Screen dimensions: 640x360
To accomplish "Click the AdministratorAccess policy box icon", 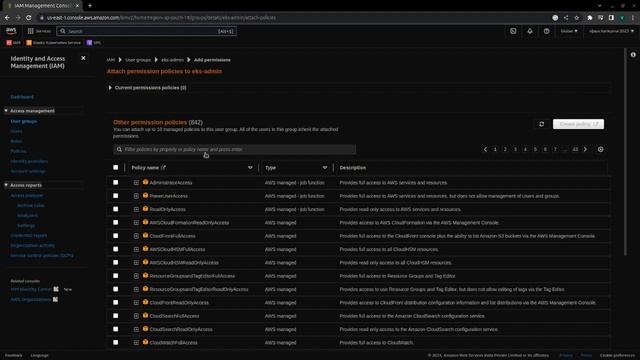I will click(x=145, y=182).
